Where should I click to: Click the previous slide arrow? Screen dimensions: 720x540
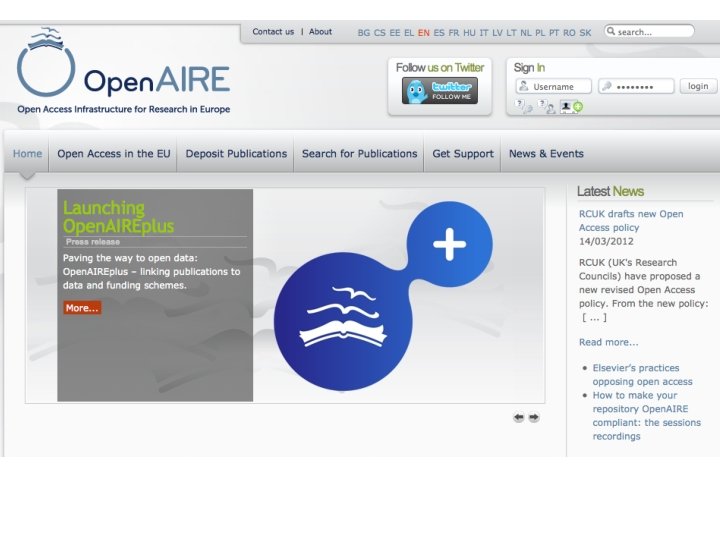(x=519, y=417)
